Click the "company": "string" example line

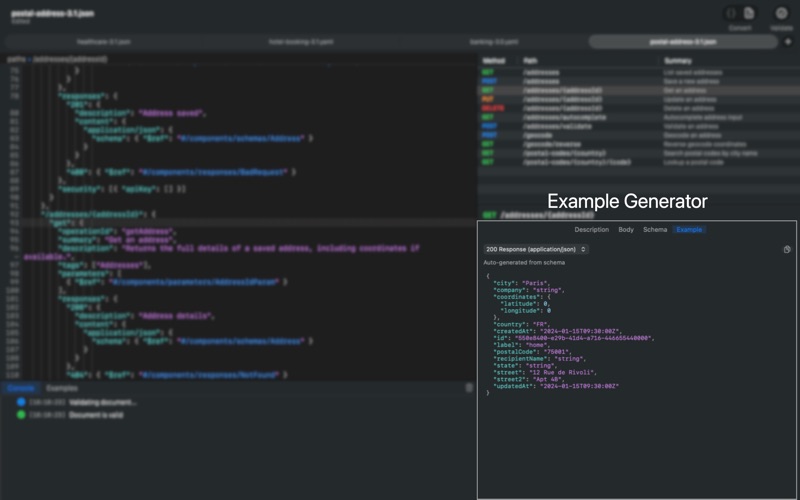click(x=529, y=290)
